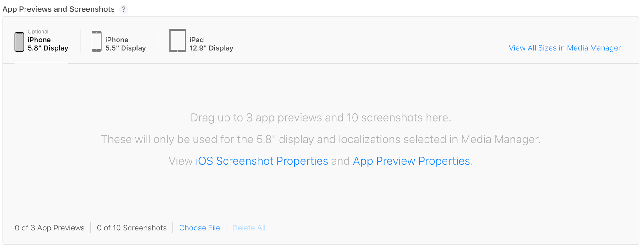Select the iPad 12.9" tablet icon
Screen dimensions: 644x248
coord(178,40)
